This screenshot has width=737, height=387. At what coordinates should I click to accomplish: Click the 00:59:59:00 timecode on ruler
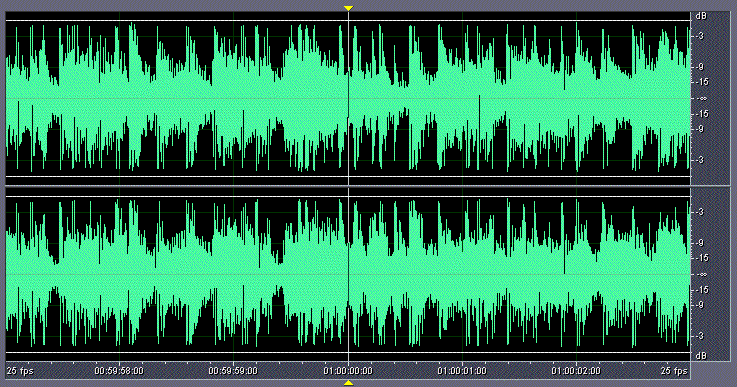233,371
